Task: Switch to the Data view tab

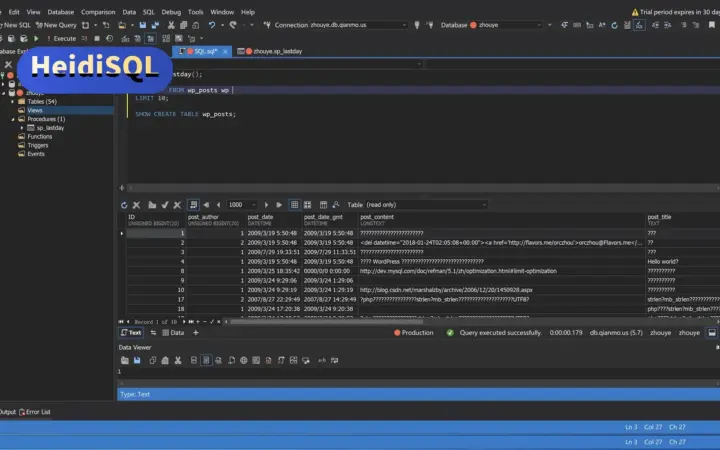Action: (173, 333)
